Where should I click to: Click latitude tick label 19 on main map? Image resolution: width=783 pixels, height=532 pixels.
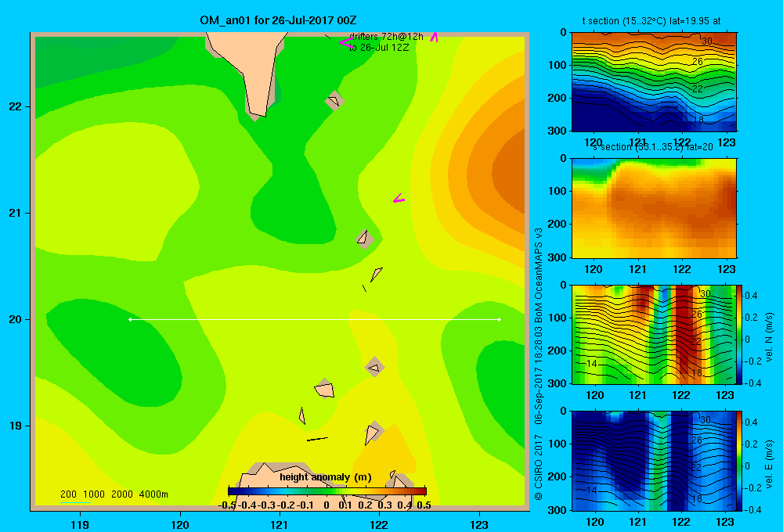(16, 426)
